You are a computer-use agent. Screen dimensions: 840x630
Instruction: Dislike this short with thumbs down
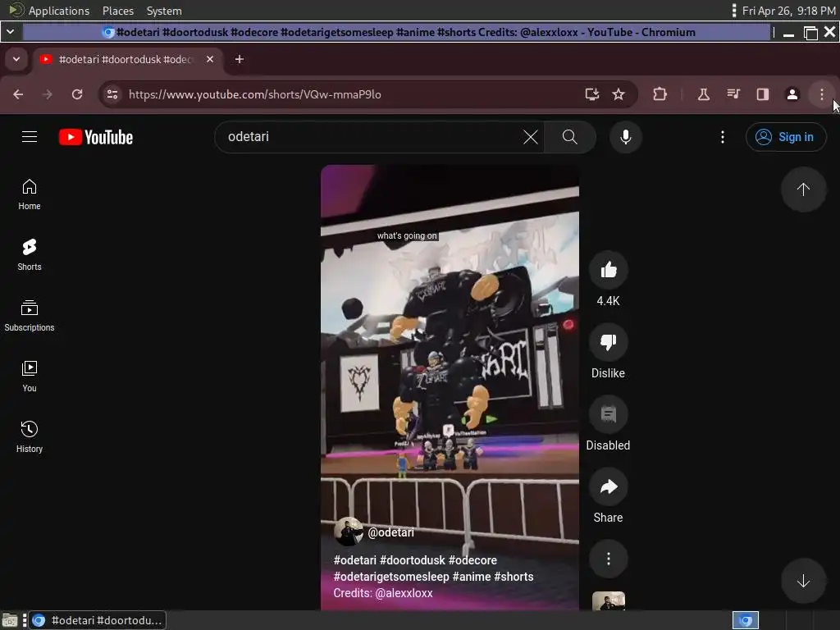pos(608,342)
